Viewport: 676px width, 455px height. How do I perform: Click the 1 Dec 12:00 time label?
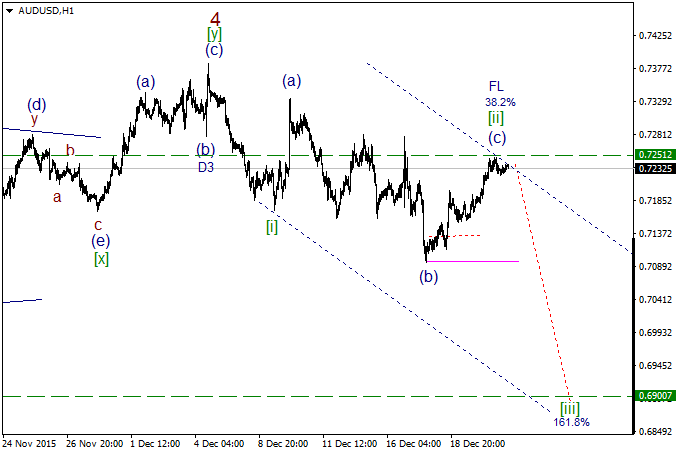[x=155, y=443]
